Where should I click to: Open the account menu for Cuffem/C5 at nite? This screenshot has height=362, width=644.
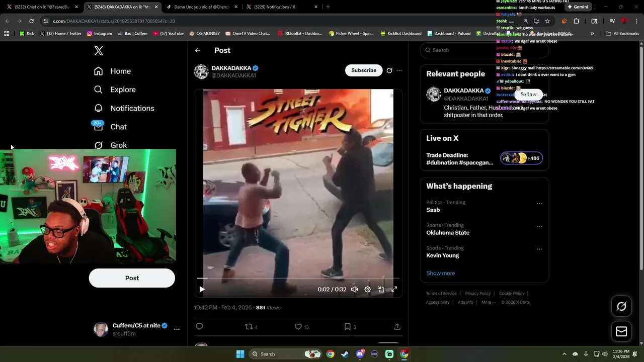point(177,329)
